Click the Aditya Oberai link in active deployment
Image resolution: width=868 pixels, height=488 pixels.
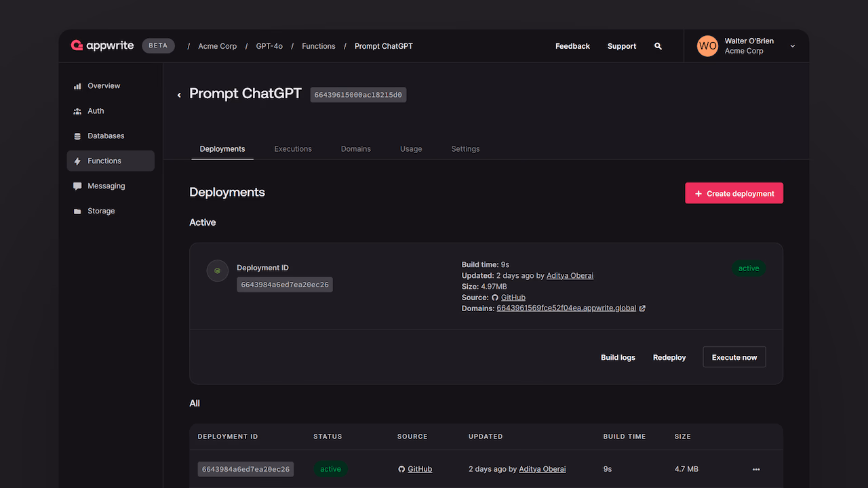point(570,276)
